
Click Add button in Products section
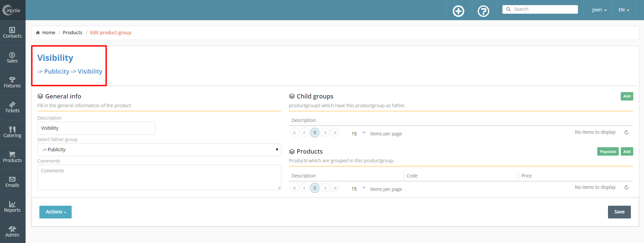pos(627,152)
